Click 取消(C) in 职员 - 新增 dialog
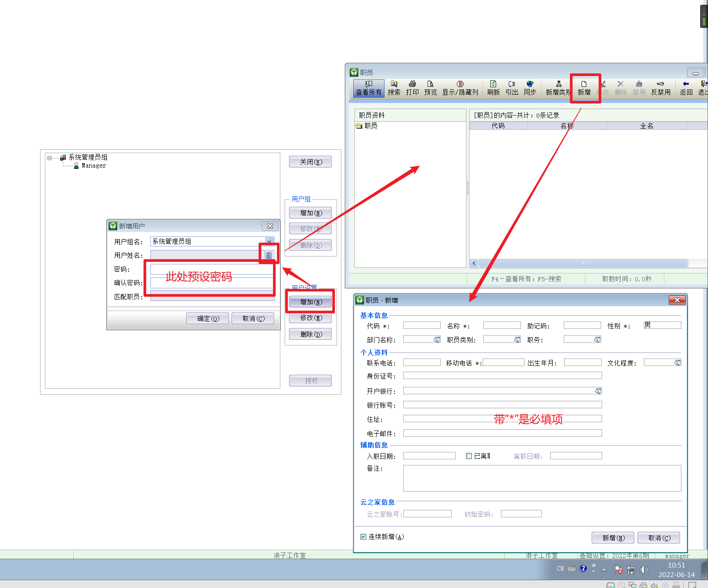 pyautogui.click(x=659, y=538)
